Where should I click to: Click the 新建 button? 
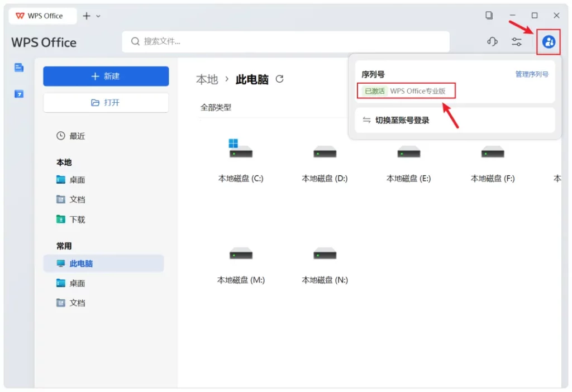106,76
